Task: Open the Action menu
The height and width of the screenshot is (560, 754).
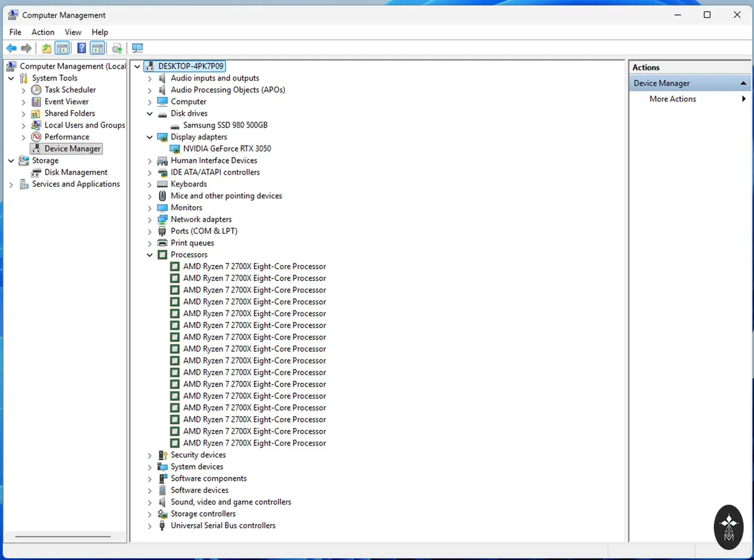Action: 43,32
